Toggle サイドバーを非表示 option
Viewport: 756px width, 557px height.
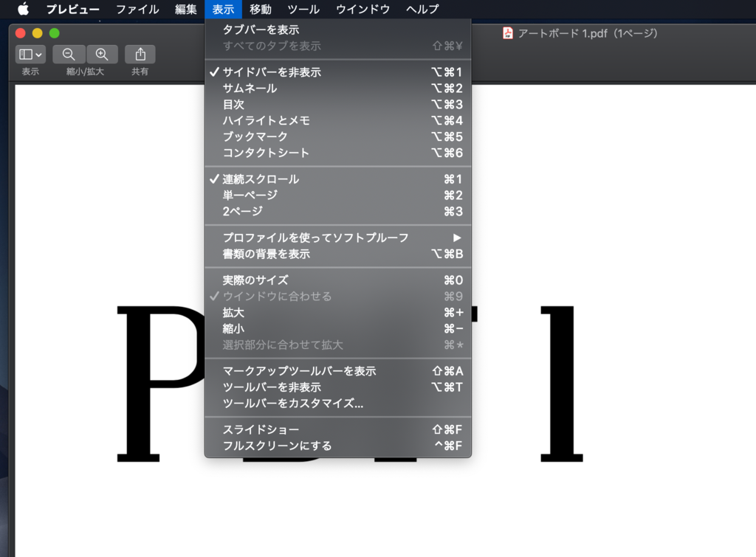[338, 72]
